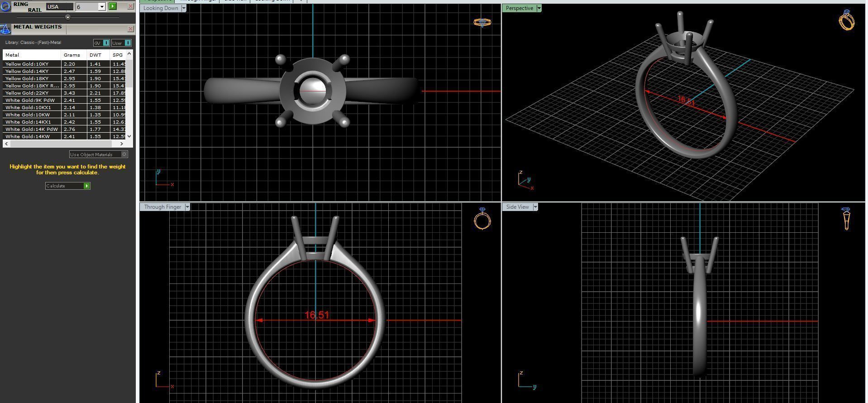Screen dimensions: 868x403
Task: Click the metal list scroll right arrow
Action: click(121, 144)
